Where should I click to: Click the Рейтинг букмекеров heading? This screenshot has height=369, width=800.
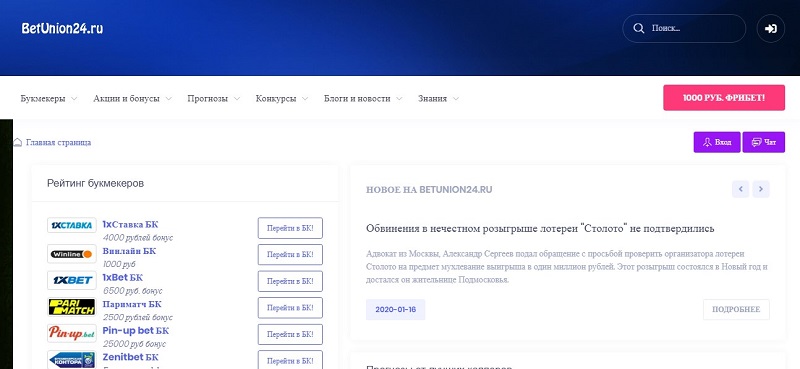pos(95,183)
